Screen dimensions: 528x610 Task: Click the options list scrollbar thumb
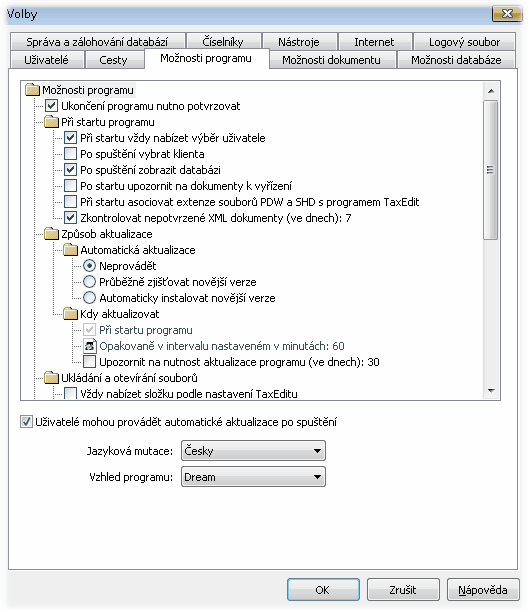[491, 170]
